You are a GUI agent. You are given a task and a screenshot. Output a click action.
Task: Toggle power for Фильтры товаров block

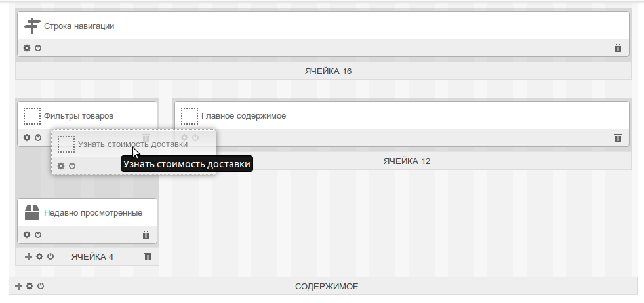[x=38, y=138]
